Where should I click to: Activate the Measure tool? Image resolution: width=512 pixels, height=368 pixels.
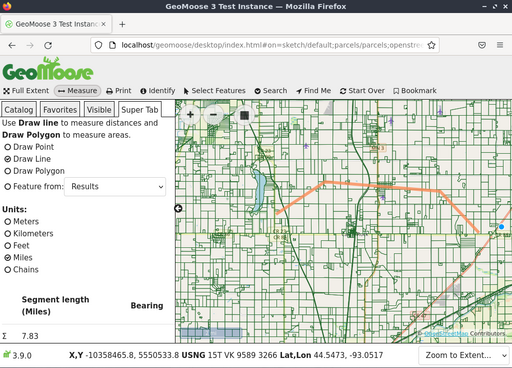pyautogui.click(x=77, y=91)
